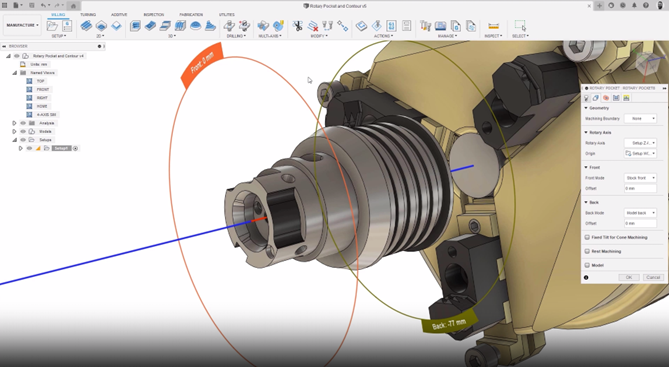Switch to the UTILITIES ribbon tab
Viewport: 669px width, 367px height.
[x=227, y=15]
